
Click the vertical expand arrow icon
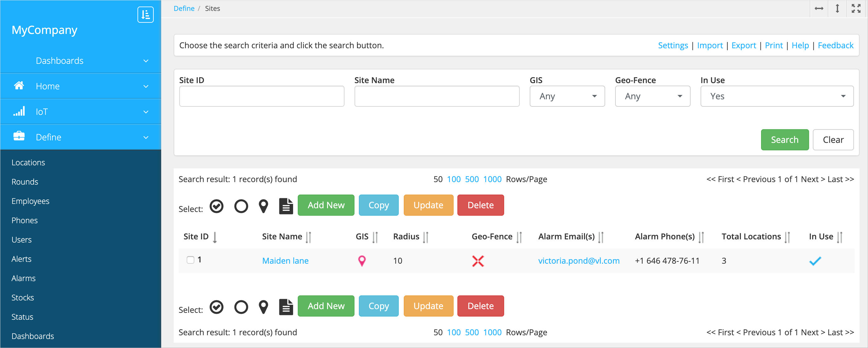click(x=837, y=8)
